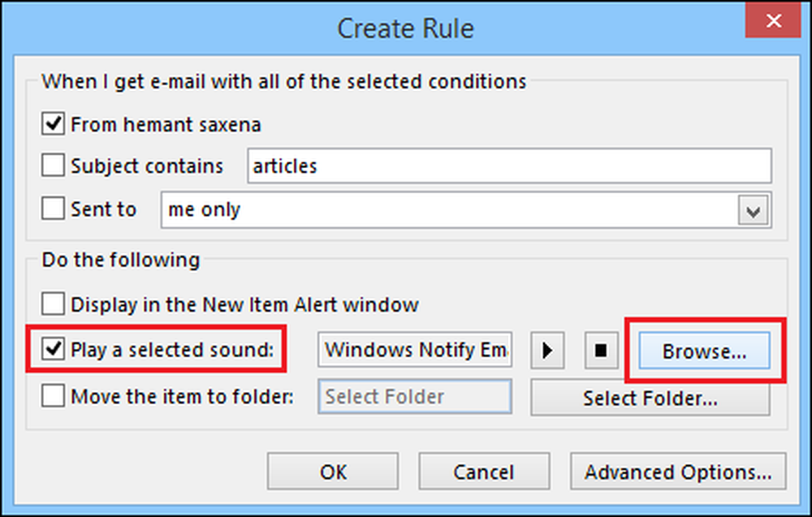The height and width of the screenshot is (517, 812).
Task: Check the Move the item to folder option
Action: point(54,397)
